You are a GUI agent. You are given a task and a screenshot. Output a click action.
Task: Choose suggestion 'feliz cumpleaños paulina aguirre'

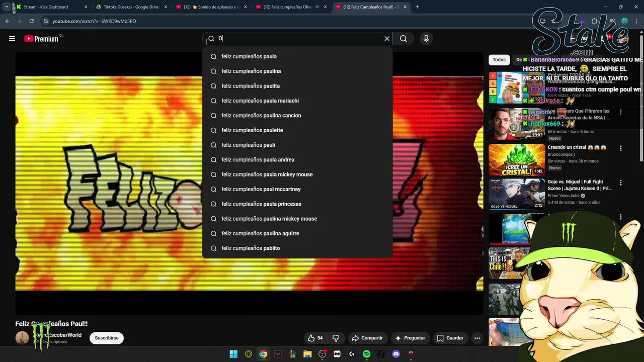[x=297, y=233]
